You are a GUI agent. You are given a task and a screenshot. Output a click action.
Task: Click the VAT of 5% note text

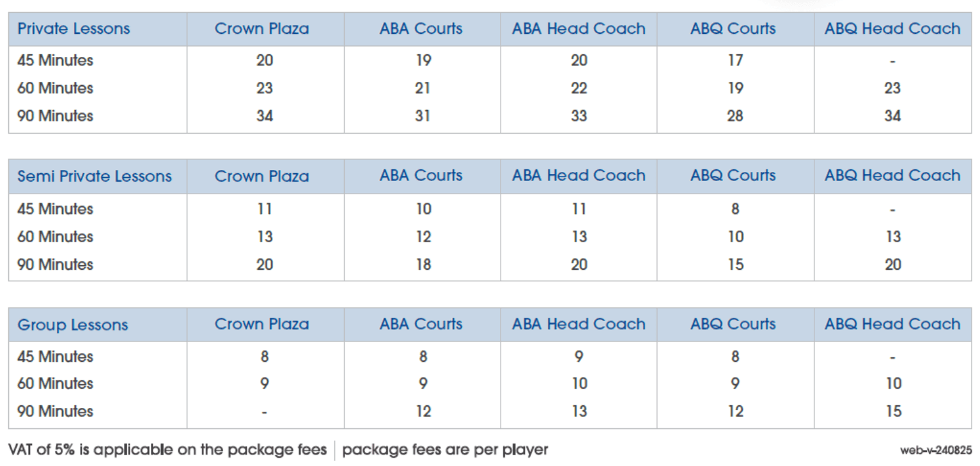167,450
